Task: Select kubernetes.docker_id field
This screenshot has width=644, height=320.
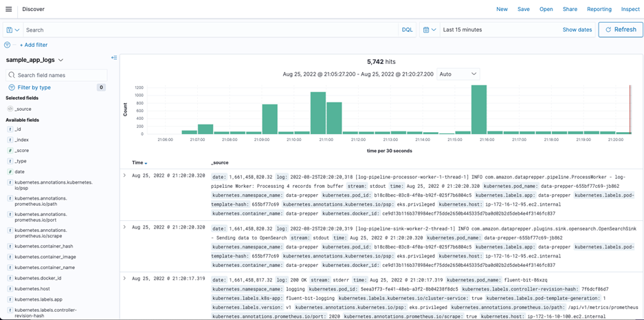Action: [x=38, y=278]
